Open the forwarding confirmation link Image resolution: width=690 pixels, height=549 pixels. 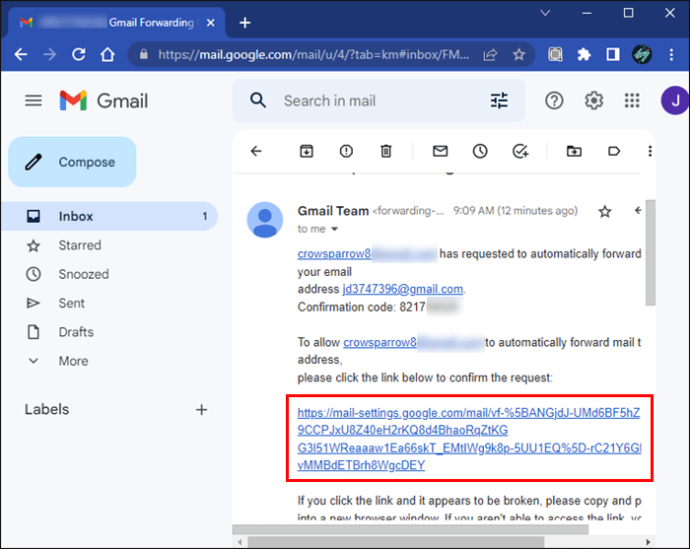click(x=469, y=439)
